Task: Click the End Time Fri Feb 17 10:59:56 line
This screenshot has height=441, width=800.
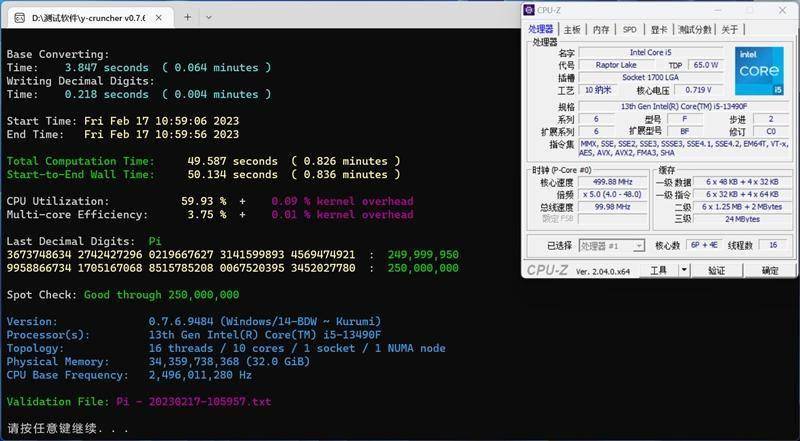Action: click(x=122, y=134)
